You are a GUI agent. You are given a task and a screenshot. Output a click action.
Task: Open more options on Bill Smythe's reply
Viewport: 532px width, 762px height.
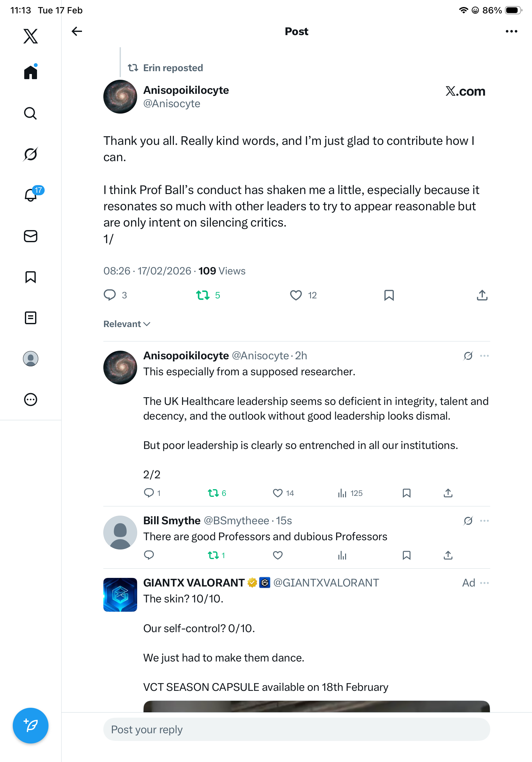click(484, 521)
